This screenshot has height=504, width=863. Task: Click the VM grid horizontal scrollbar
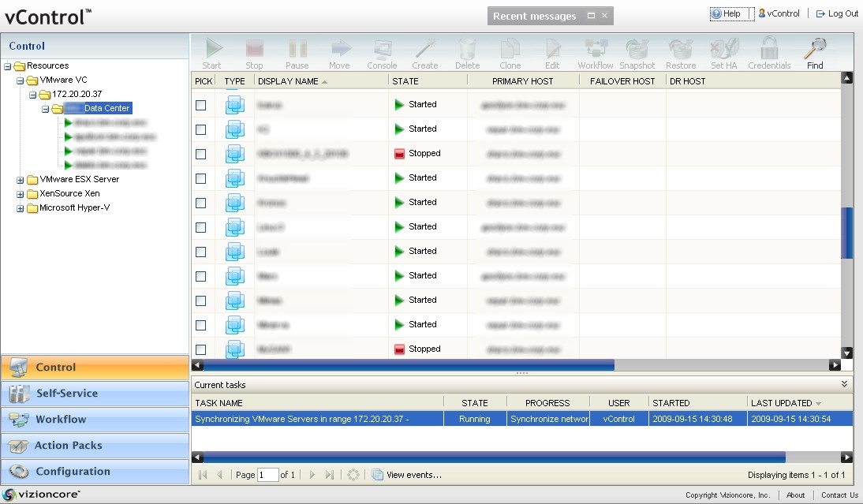point(409,365)
